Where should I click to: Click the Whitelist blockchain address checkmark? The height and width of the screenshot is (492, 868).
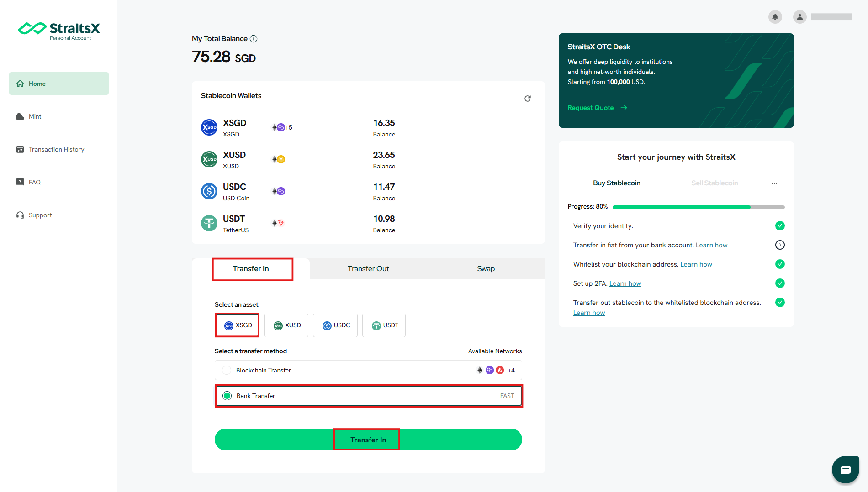coord(780,264)
